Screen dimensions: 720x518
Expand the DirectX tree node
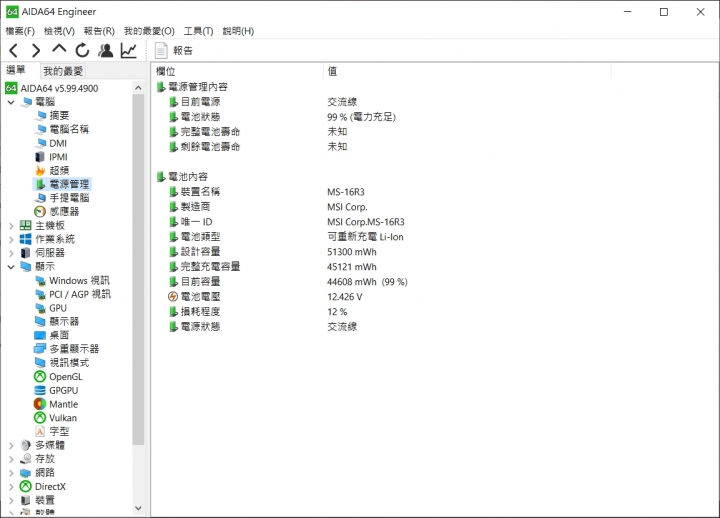click(11, 486)
